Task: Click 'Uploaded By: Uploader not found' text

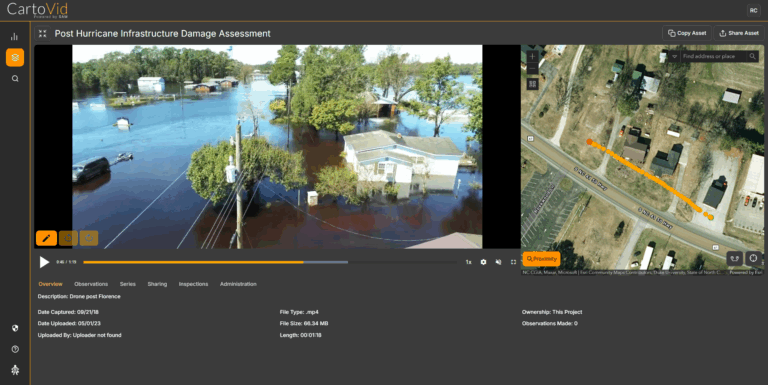Action: (79, 335)
